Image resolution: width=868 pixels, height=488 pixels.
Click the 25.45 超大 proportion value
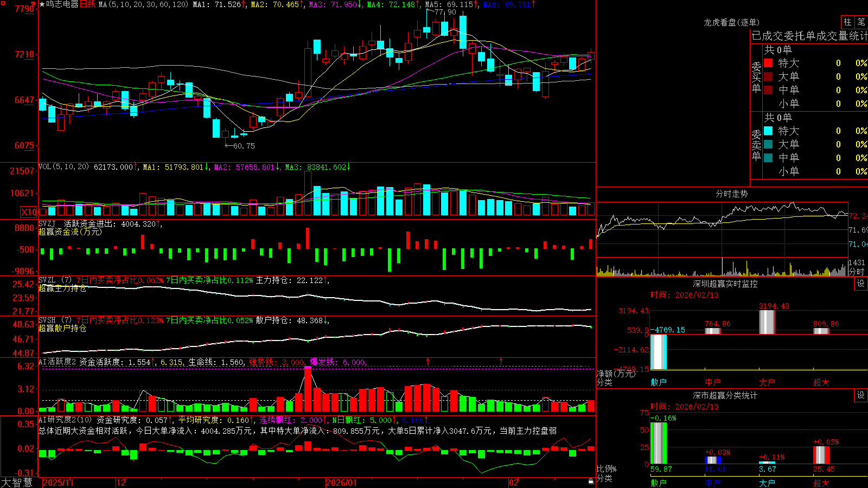[x=824, y=469]
